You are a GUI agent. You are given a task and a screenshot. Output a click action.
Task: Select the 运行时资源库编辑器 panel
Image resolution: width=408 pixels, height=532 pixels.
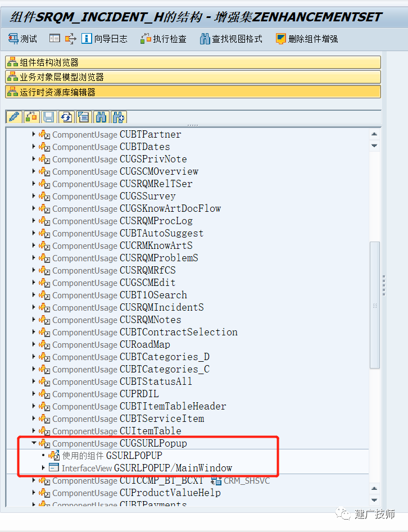pos(193,92)
